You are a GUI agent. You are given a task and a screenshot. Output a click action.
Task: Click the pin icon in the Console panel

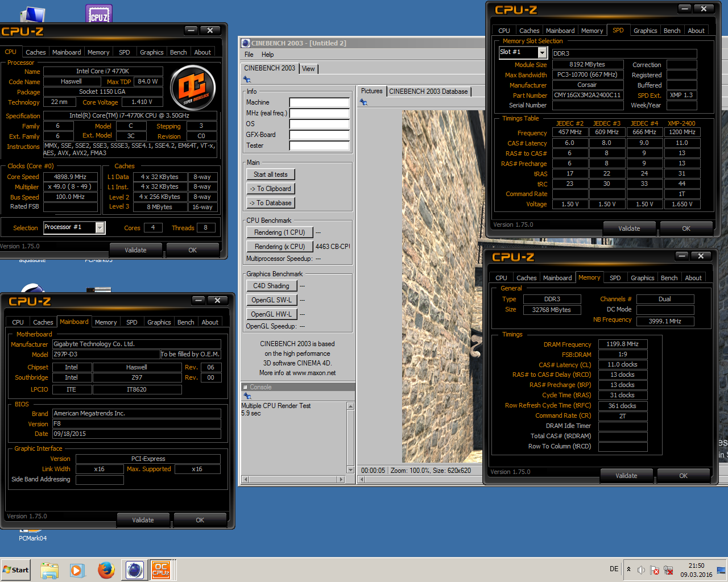point(247,396)
